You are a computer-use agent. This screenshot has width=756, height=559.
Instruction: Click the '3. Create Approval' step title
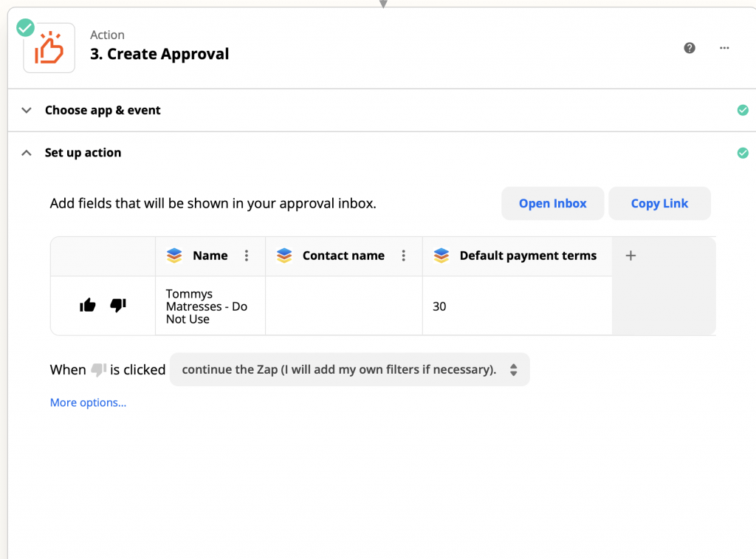pyautogui.click(x=159, y=54)
